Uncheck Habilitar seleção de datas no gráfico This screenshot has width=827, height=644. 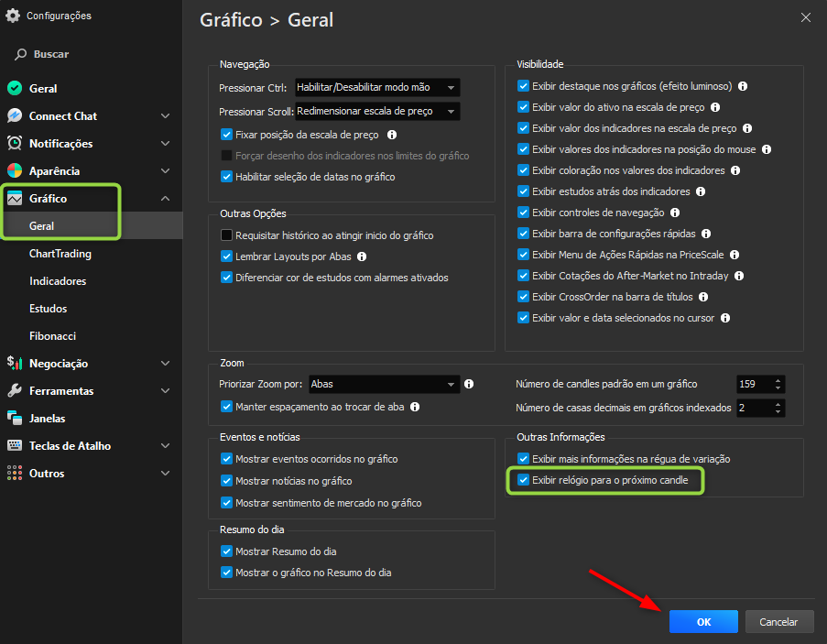(226, 177)
